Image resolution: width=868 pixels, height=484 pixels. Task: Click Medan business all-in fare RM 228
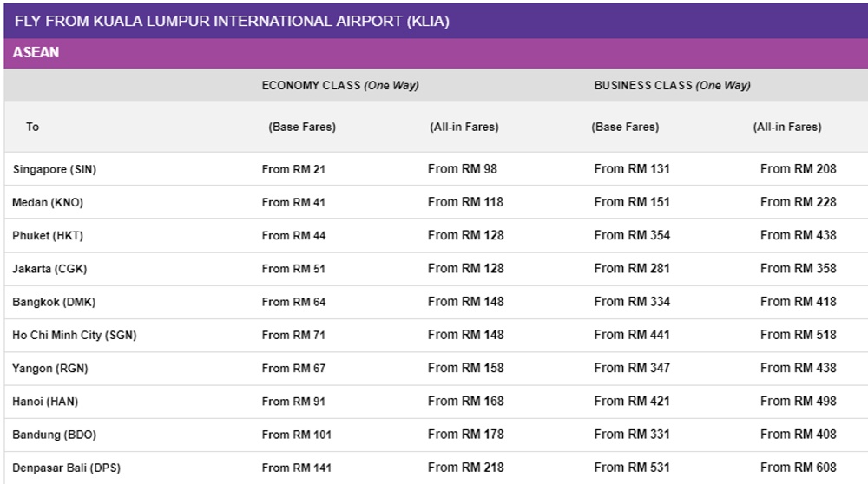click(x=799, y=202)
